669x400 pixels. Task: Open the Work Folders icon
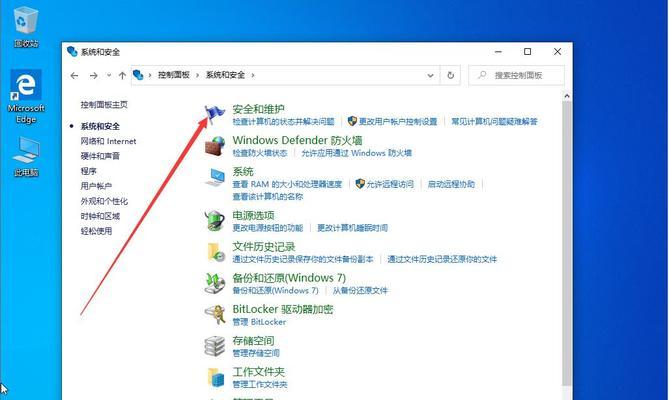coord(216,377)
